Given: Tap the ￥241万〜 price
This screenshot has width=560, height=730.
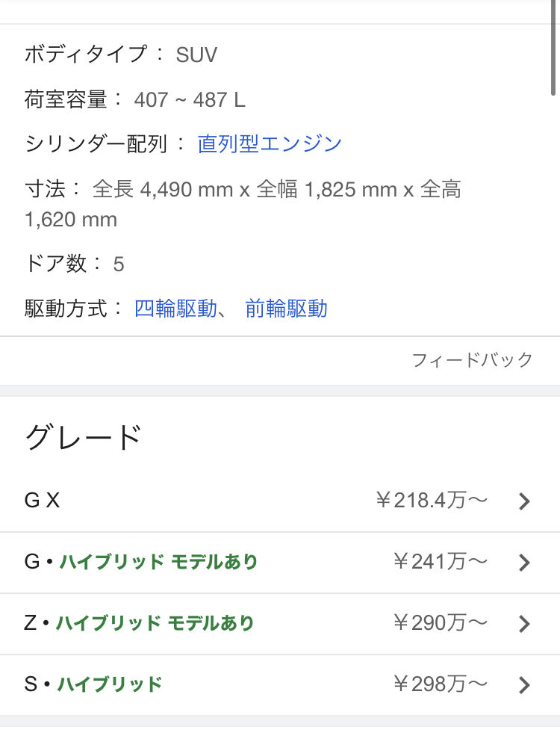Looking at the screenshot, I should point(441,562).
